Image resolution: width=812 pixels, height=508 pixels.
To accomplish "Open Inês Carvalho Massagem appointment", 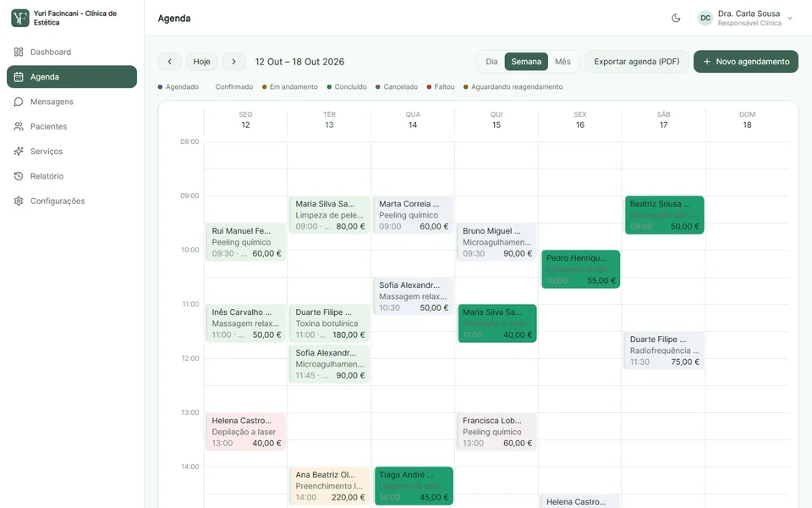I will [x=246, y=323].
